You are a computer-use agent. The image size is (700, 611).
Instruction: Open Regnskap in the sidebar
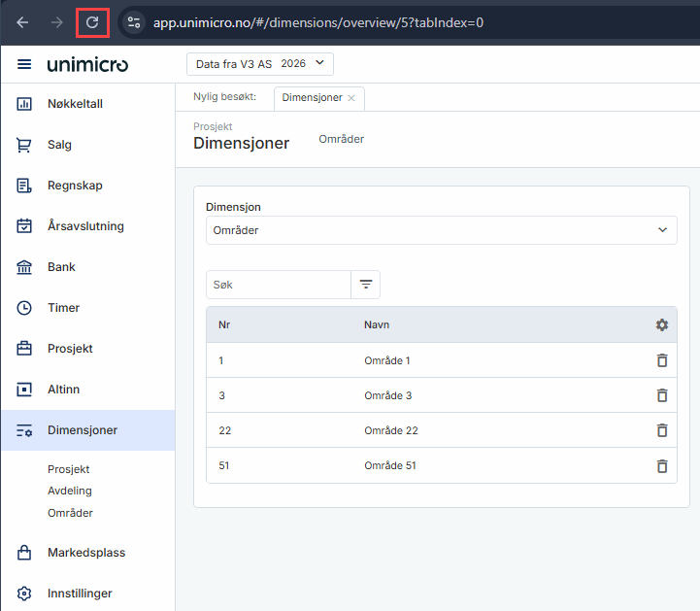[74, 186]
